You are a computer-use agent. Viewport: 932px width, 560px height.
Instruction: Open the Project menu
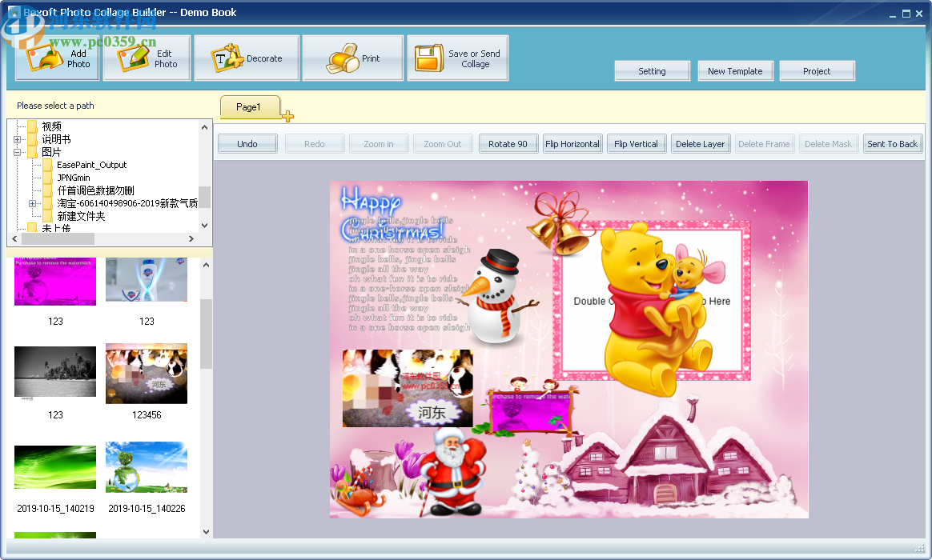pyautogui.click(x=817, y=70)
